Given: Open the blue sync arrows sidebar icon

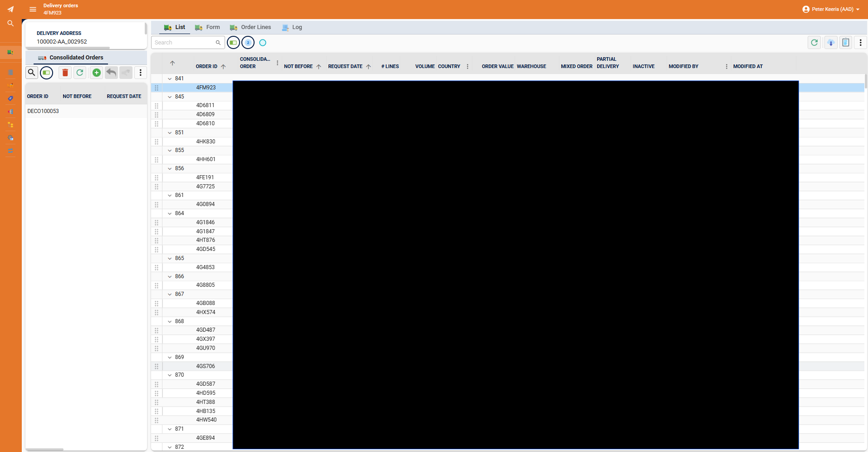Looking at the screenshot, I should tap(10, 151).
